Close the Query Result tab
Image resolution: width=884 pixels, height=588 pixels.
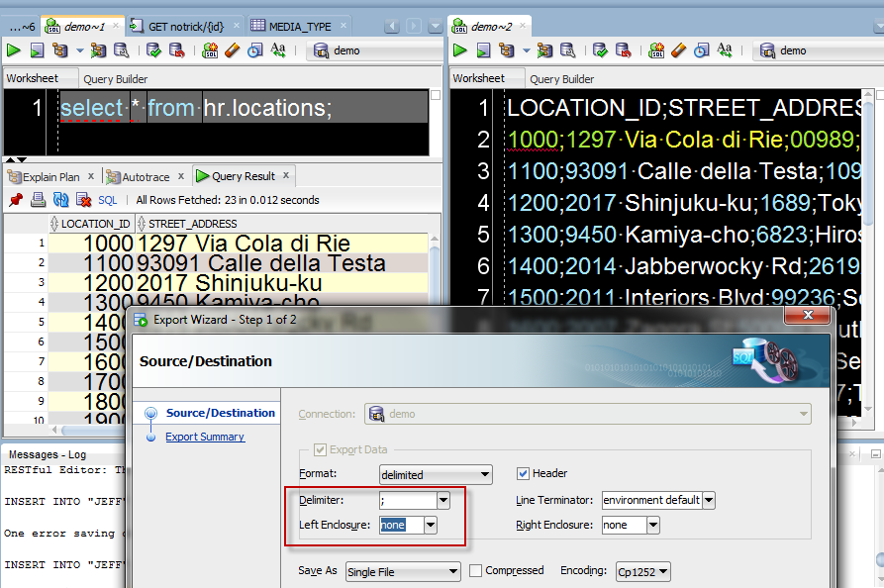click(x=286, y=175)
